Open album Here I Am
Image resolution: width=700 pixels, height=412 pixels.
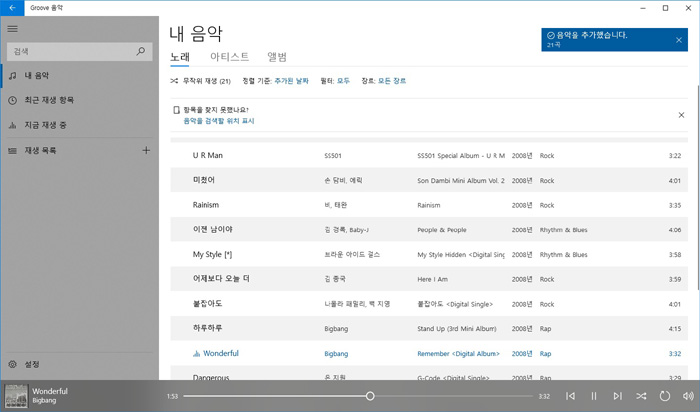tap(432, 279)
